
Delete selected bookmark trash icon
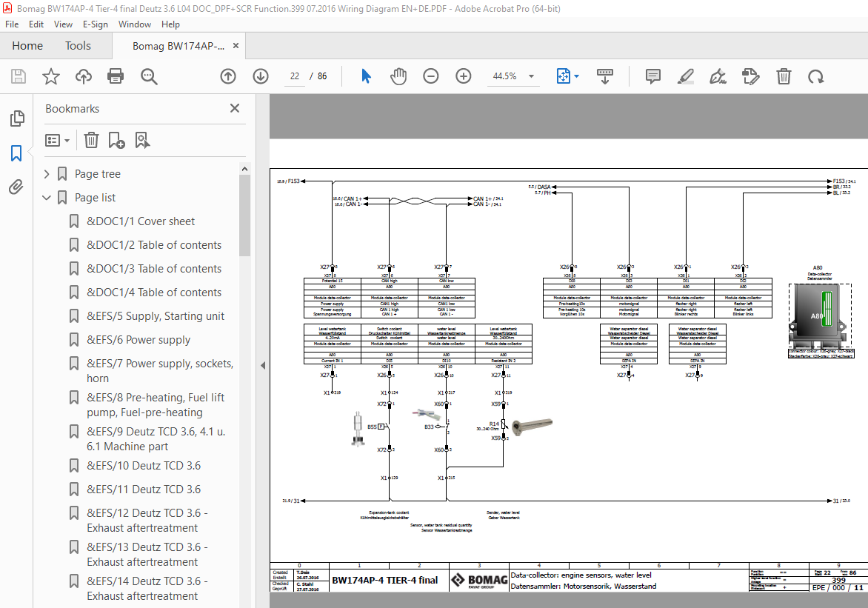91,140
